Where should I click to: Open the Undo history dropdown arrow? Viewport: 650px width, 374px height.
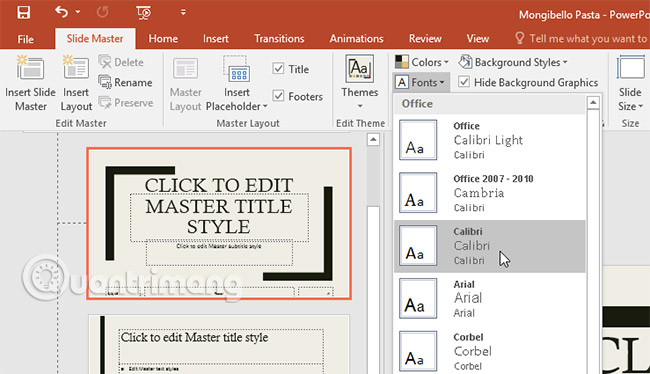coord(78,12)
